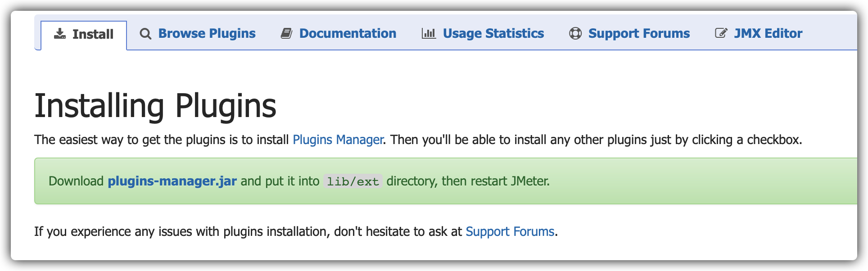Select the Install tab label
Viewport: 868px width, 271px height.
93,34
